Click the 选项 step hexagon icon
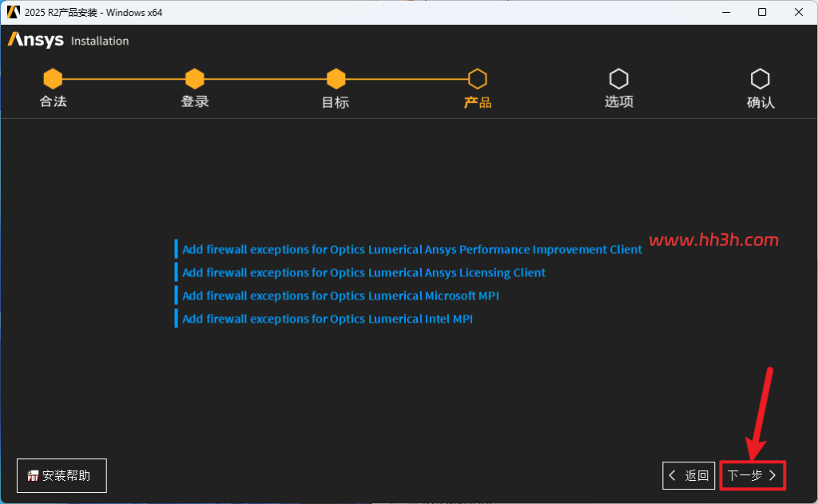The width and height of the screenshot is (818, 504). (x=619, y=79)
